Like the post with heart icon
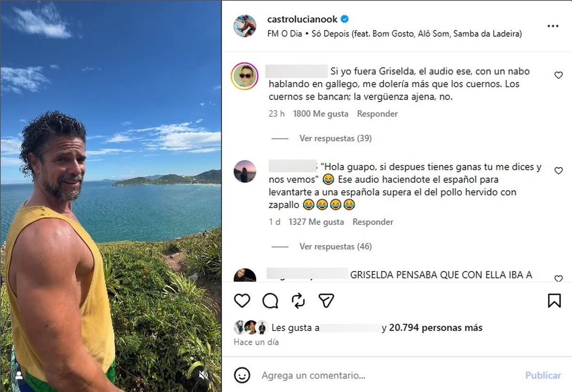The width and height of the screenshot is (572, 392). tap(242, 300)
